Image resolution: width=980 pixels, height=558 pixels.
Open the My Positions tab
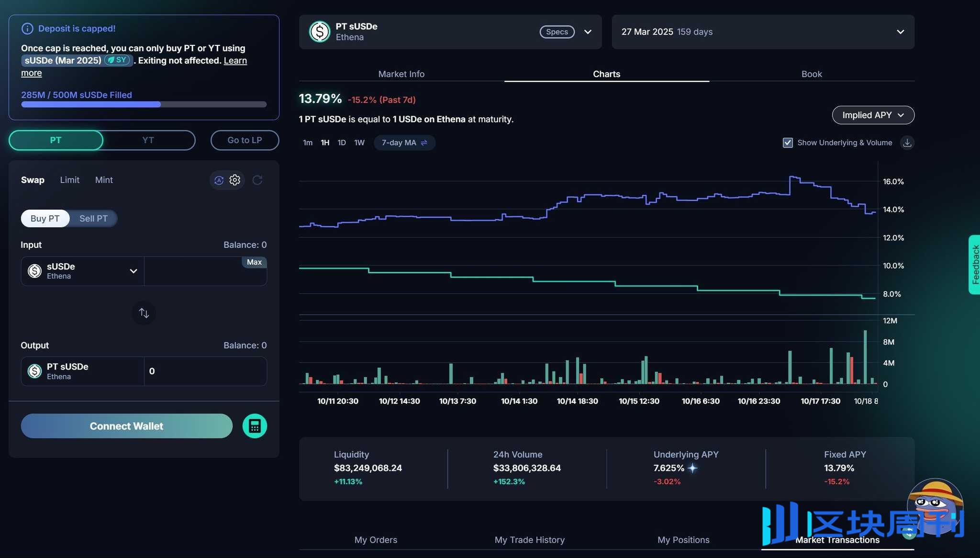(683, 540)
